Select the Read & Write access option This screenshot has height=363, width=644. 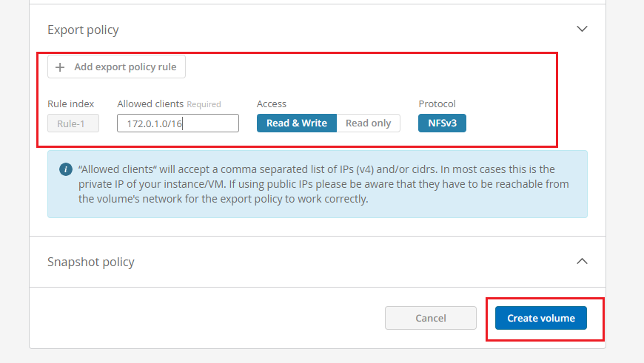(296, 123)
